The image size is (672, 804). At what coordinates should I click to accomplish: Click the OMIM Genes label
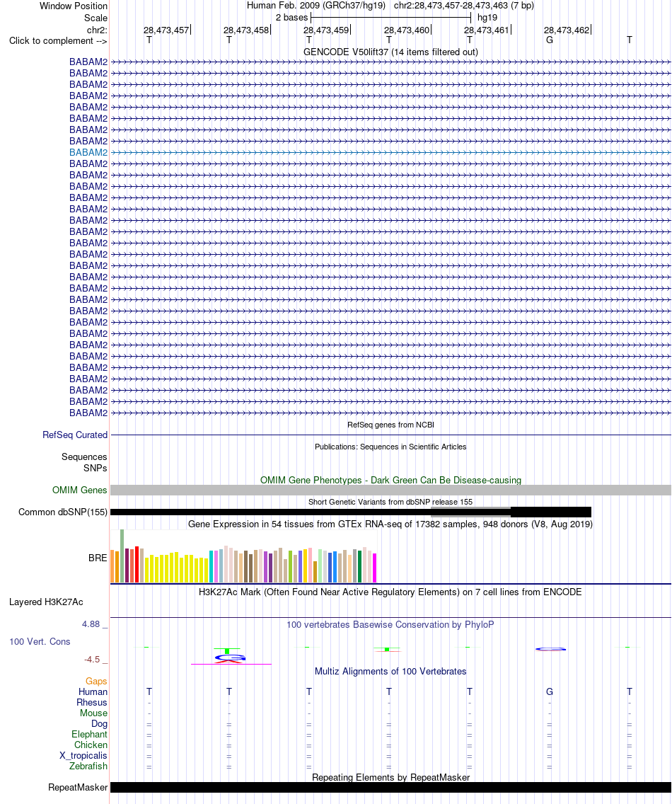click(79, 490)
